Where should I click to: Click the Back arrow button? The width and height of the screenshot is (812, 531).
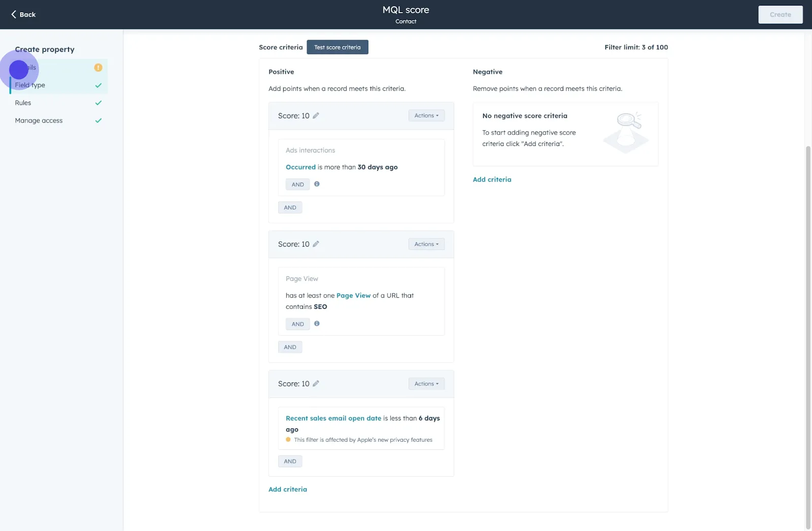coord(23,14)
